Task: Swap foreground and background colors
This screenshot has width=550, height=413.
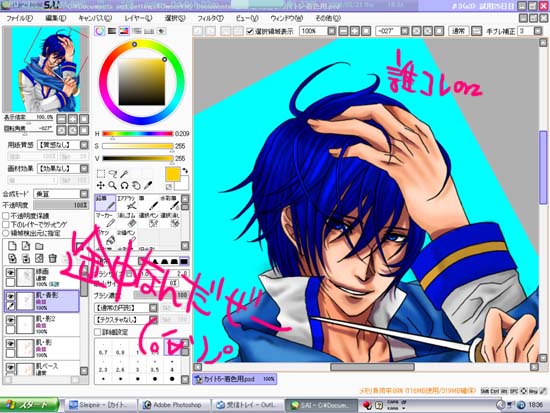Action: (185, 171)
